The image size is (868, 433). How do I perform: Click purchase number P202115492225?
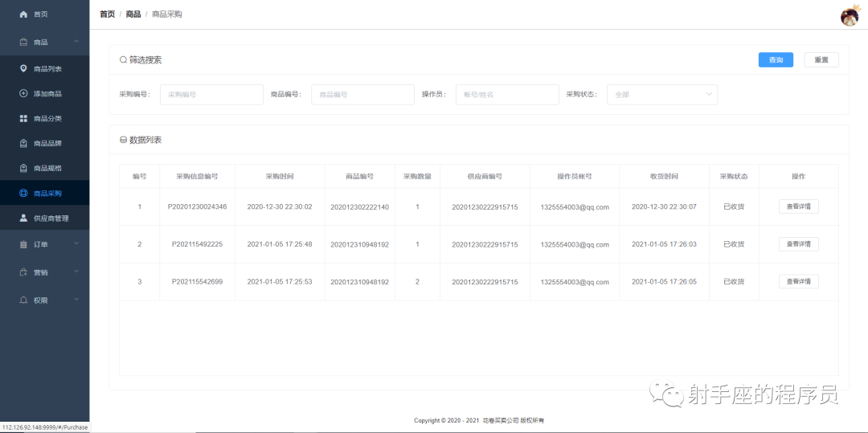[197, 244]
